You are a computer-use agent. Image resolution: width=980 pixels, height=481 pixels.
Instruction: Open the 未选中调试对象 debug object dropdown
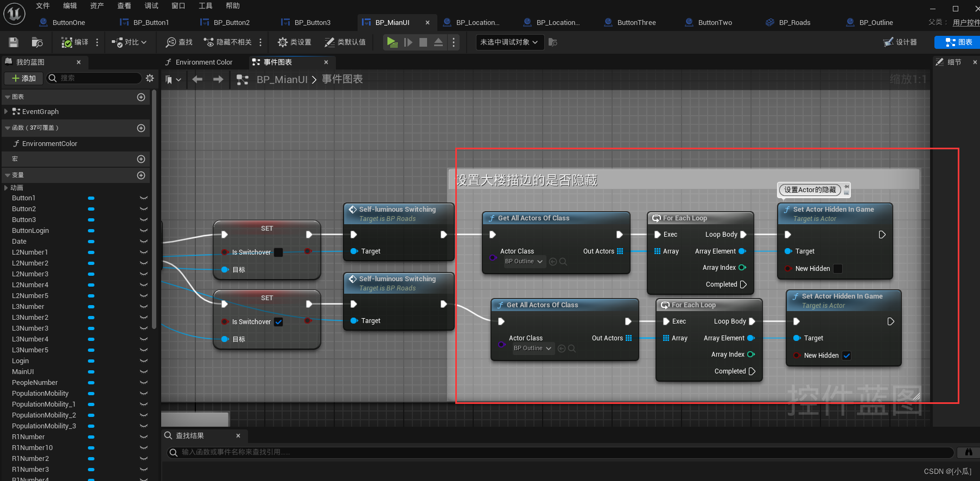(x=510, y=42)
